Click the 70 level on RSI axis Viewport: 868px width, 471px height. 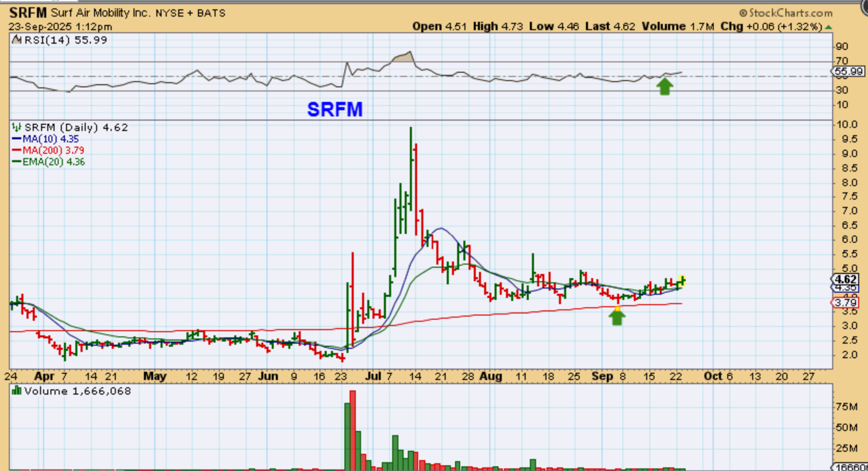click(x=842, y=61)
